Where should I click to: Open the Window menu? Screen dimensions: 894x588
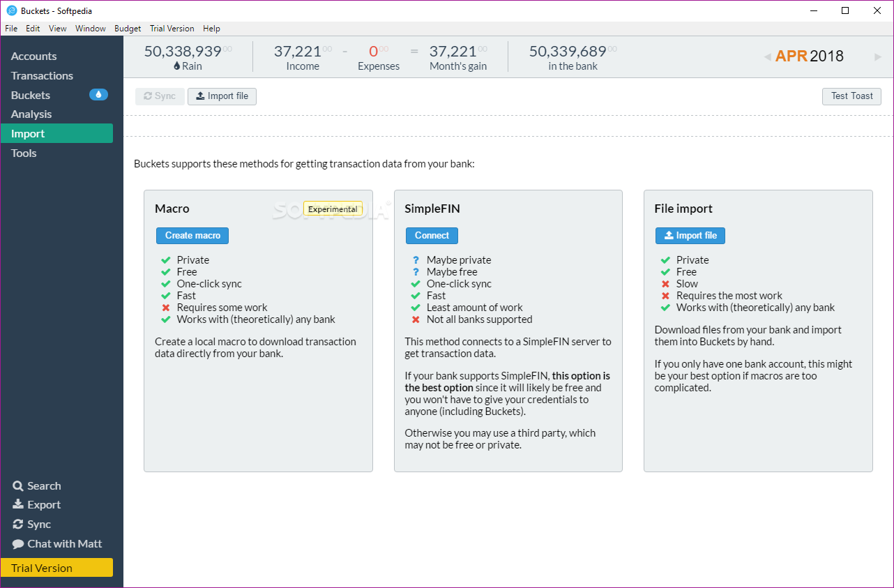coord(91,29)
